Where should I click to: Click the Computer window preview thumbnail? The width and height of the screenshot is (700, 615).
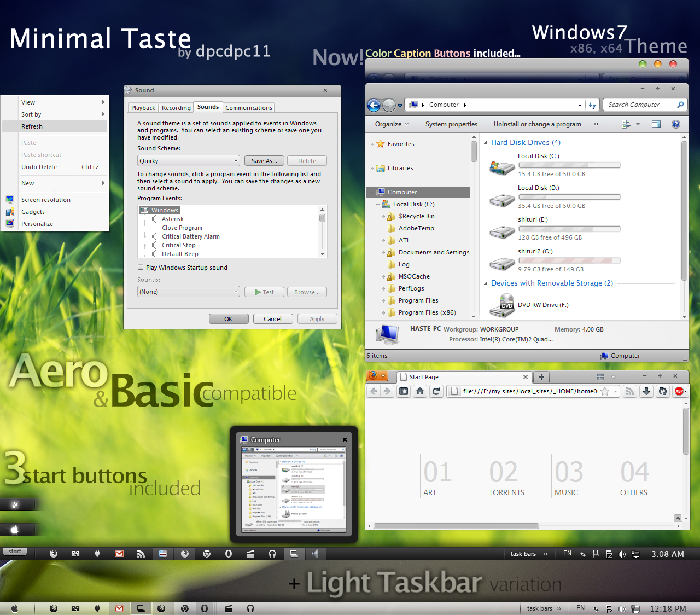point(294,489)
